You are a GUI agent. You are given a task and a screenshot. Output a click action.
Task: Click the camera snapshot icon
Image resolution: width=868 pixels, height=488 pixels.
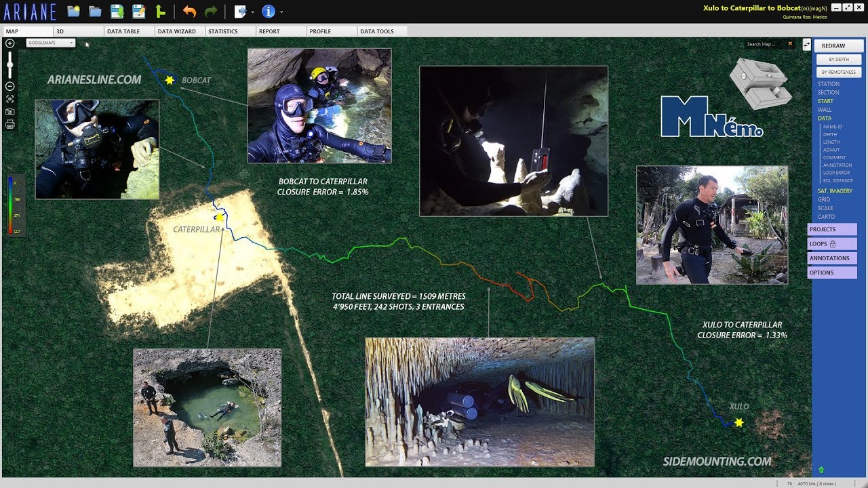click(9, 112)
